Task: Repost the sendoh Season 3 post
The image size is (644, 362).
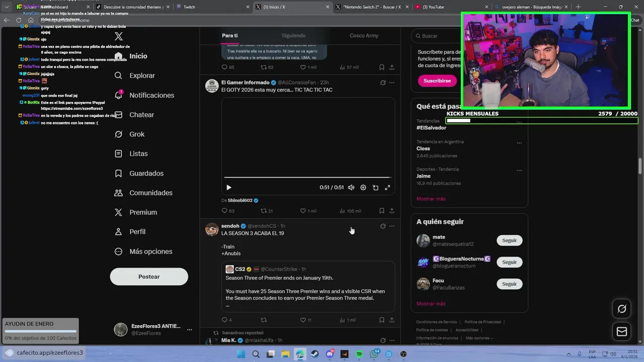Action: (264, 320)
